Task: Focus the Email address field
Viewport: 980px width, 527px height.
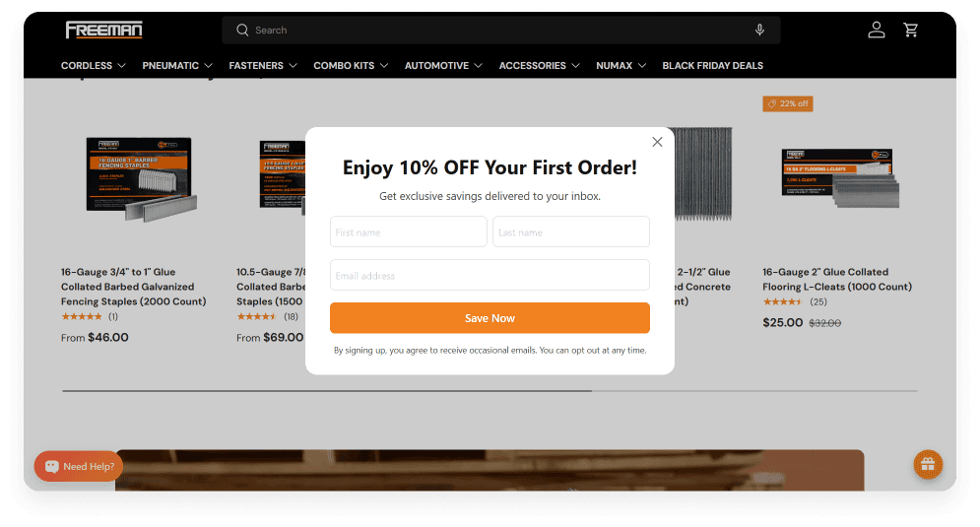Action: click(x=490, y=275)
